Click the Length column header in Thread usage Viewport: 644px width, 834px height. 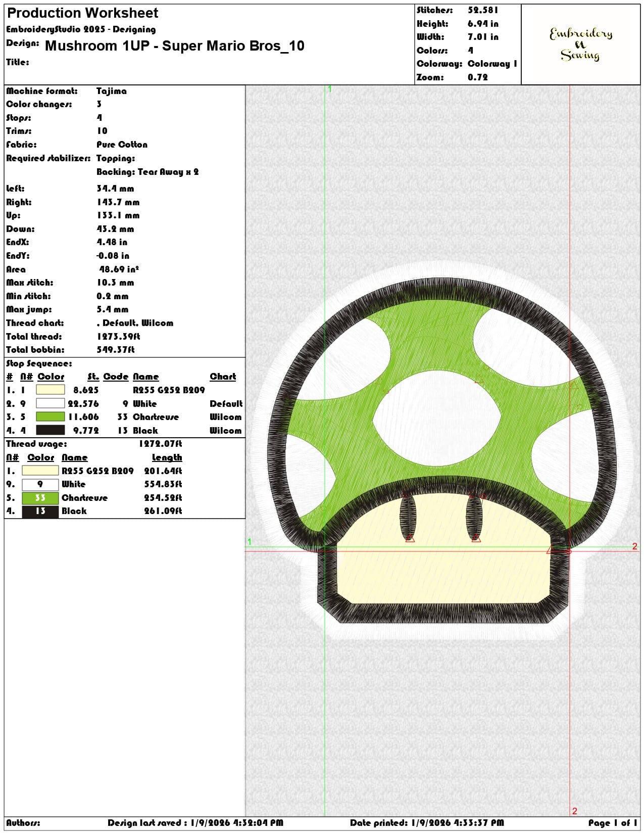coord(167,457)
